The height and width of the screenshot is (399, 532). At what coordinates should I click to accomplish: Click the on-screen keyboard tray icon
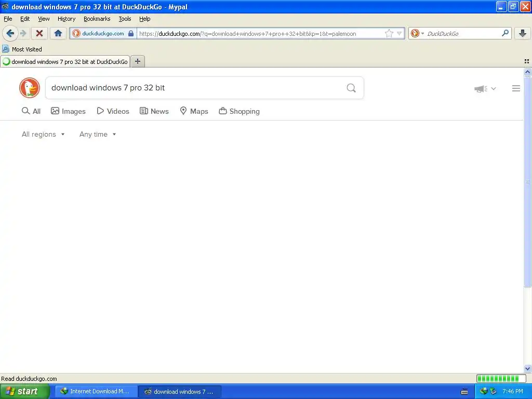point(464,392)
